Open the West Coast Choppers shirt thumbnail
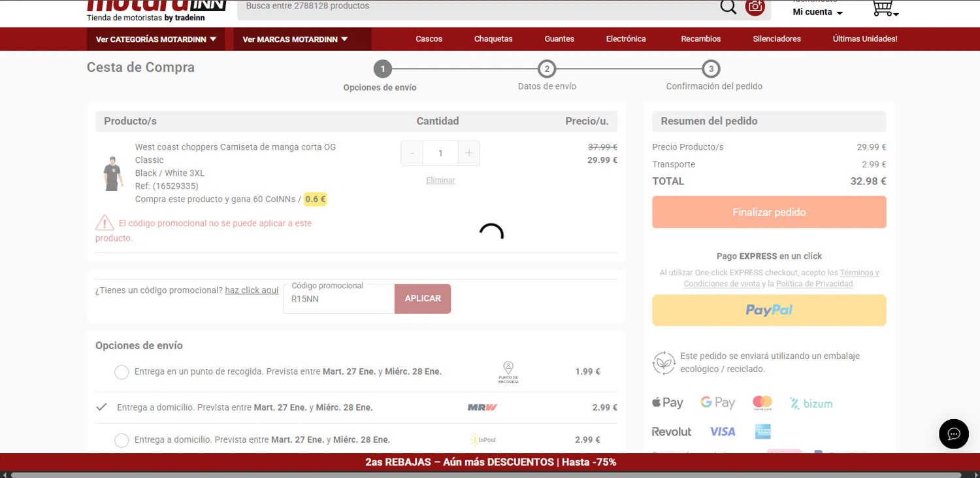 113,173
